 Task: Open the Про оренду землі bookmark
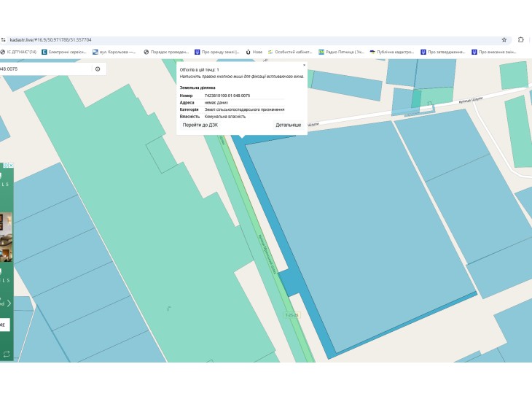click(217, 52)
